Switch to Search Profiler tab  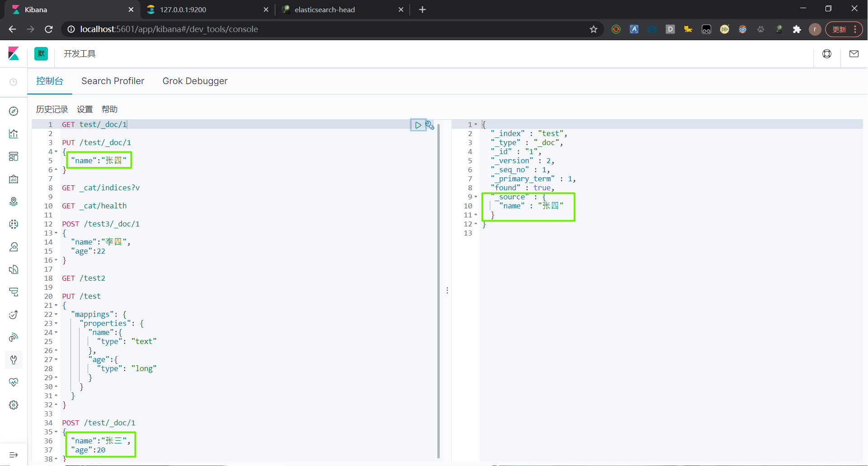(113, 81)
